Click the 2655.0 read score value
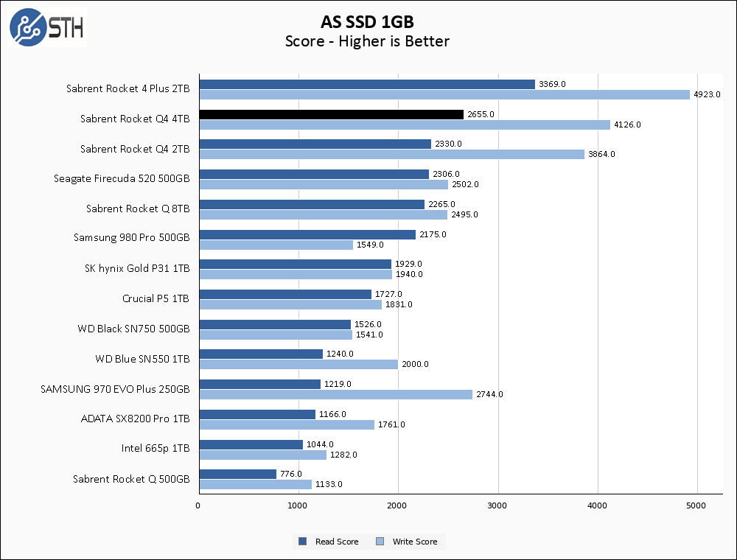This screenshot has height=560, width=737. point(481,115)
